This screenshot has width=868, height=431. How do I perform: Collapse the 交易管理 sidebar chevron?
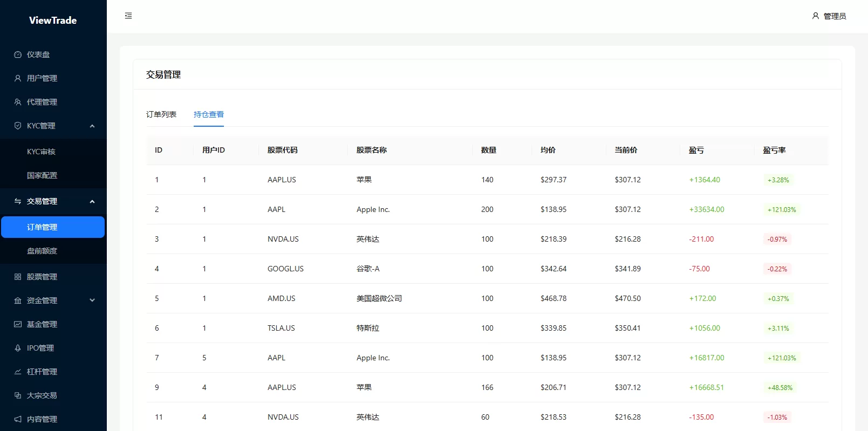pos(92,202)
